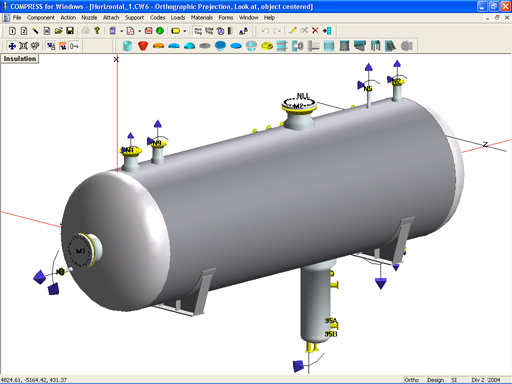This screenshot has height=384, width=512.
Task: Toggle the rotate cube view button
Action: [220, 31]
